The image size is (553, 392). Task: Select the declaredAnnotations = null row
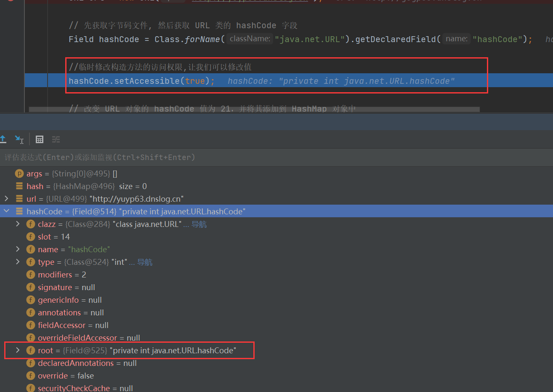pos(276,363)
